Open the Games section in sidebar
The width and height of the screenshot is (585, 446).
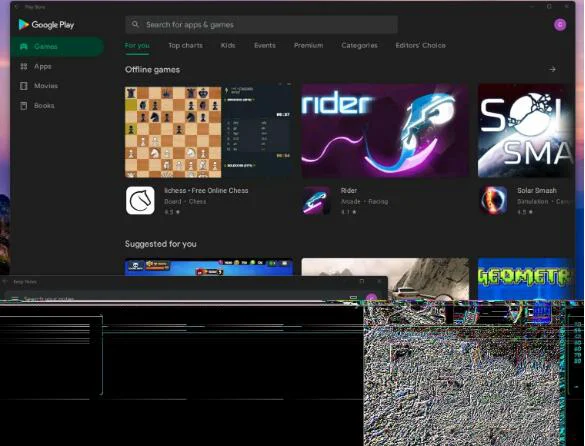57,47
